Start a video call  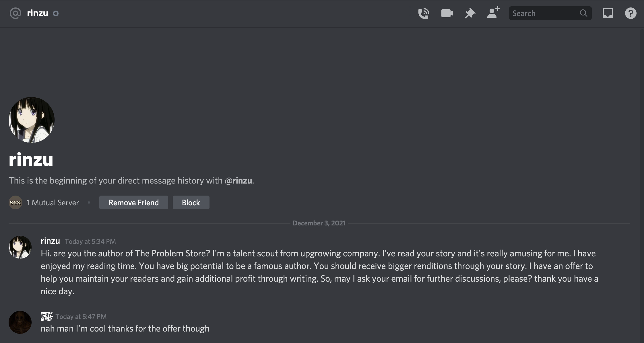(447, 13)
